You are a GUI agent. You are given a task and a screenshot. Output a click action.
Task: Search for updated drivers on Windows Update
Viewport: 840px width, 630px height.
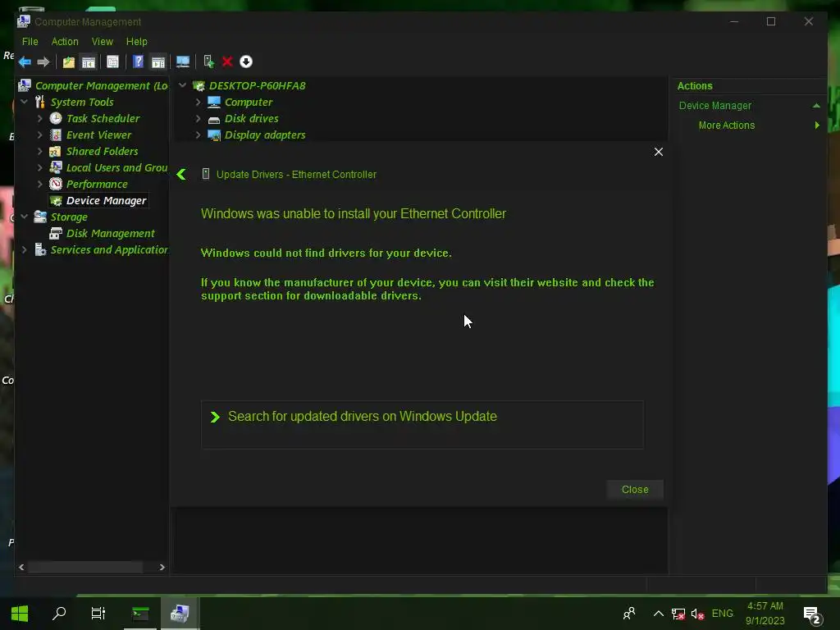422,424
